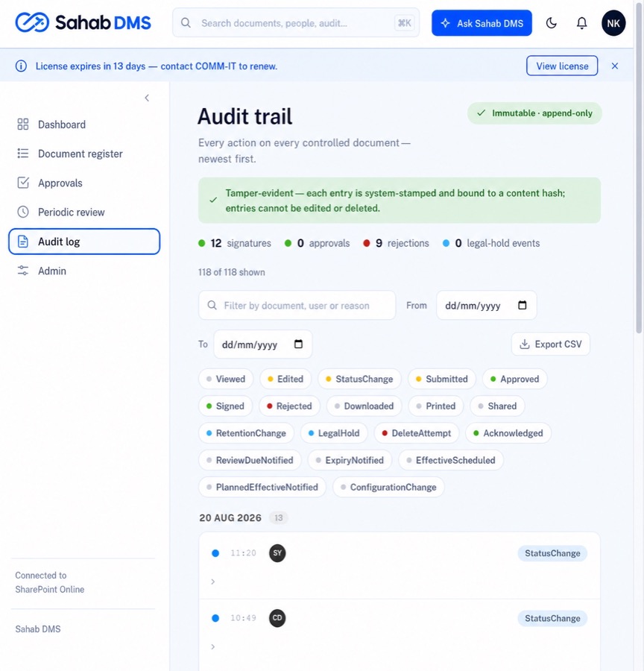Toggle the Viewed filter chip
Screen dimensions: 644x671
[226, 379]
